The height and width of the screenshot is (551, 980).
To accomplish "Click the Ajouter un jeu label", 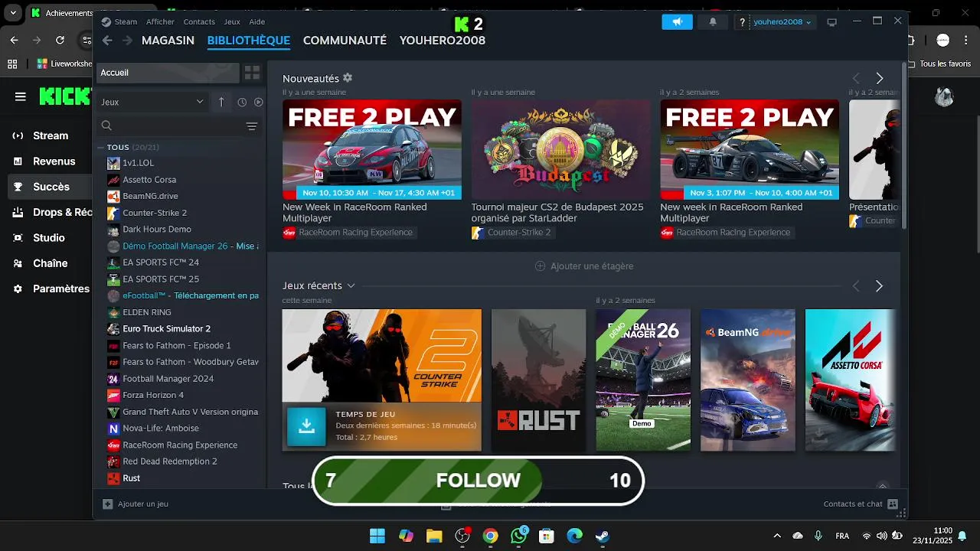I will [x=143, y=504].
